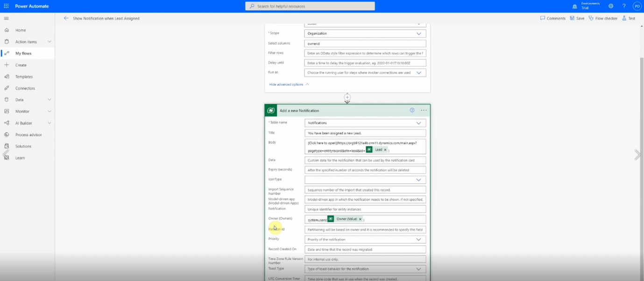The width and height of the screenshot is (644, 281).
Task: Open the notification action ellipsis menu
Action: (x=424, y=111)
